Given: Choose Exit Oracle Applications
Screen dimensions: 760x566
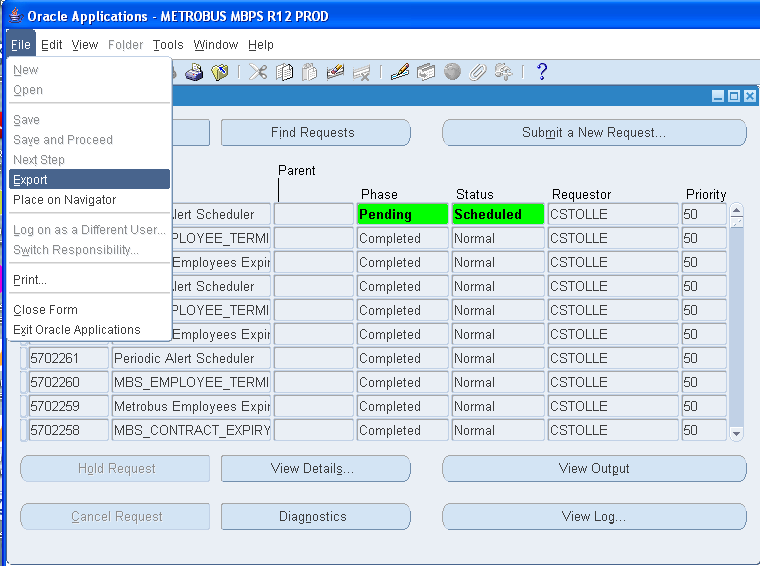Looking at the screenshot, I should pyautogui.click(x=89, y=330).
